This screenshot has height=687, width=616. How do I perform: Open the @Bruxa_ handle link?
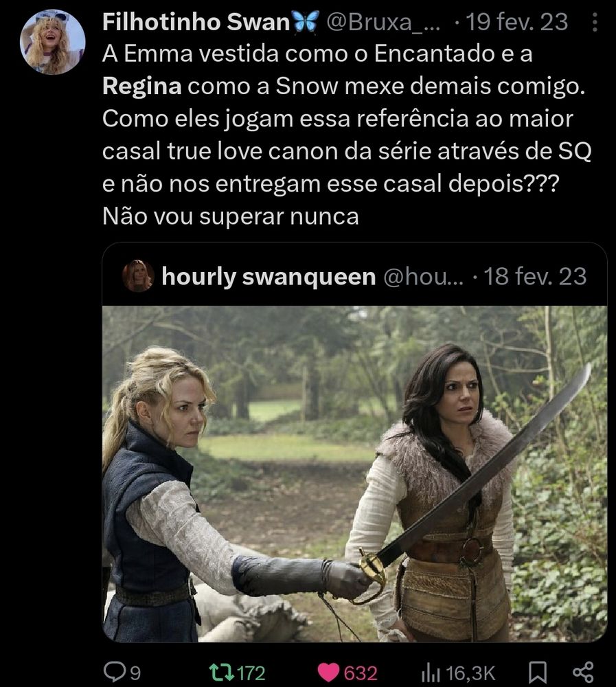[x=383, y=23]
